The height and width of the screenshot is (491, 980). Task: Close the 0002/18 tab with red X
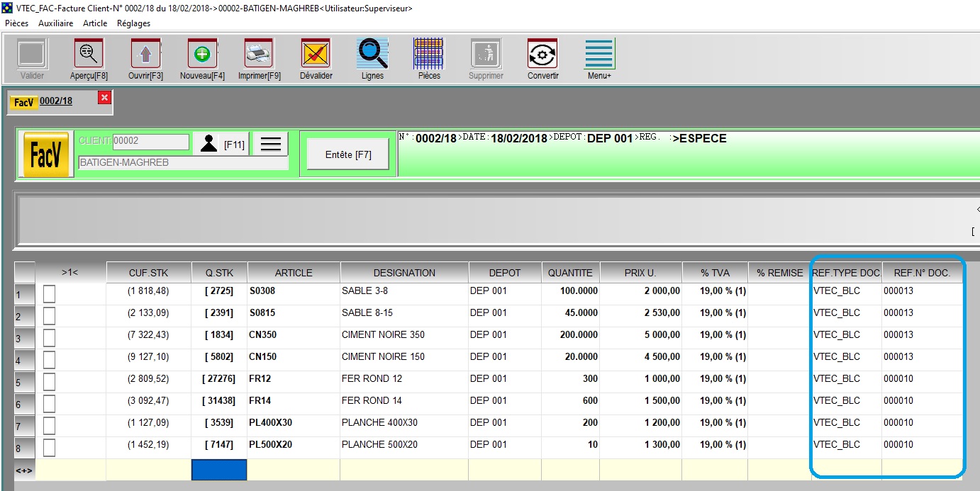tap(104, 98)
